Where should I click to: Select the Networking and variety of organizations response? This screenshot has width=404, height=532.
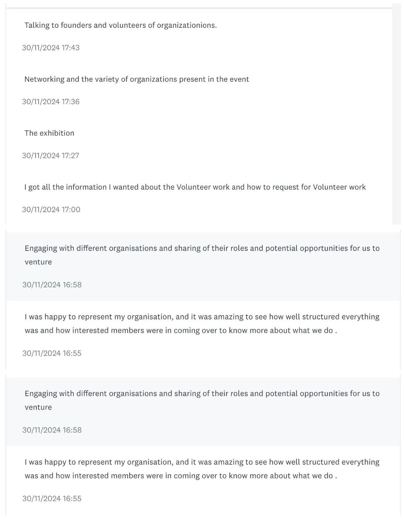(137, 79)
